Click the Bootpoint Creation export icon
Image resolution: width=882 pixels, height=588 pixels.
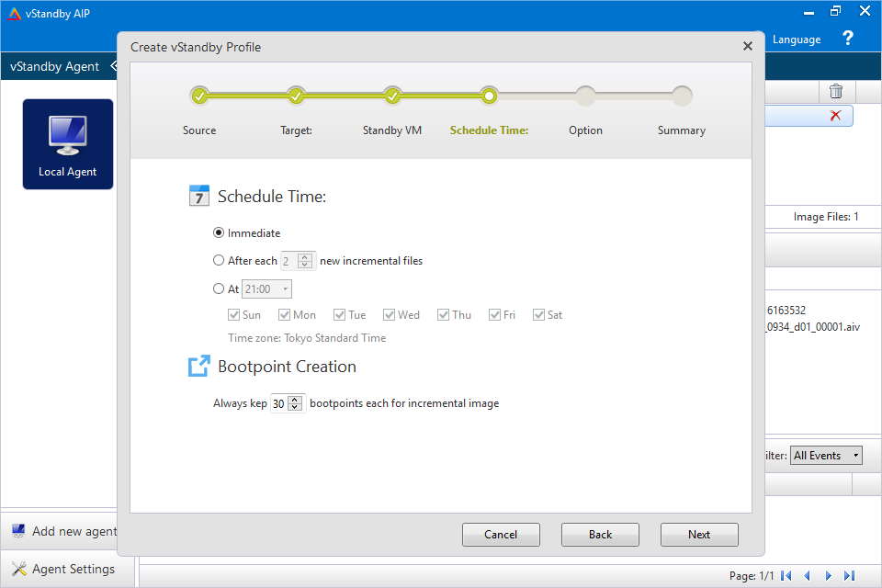(x=198, y=366)
